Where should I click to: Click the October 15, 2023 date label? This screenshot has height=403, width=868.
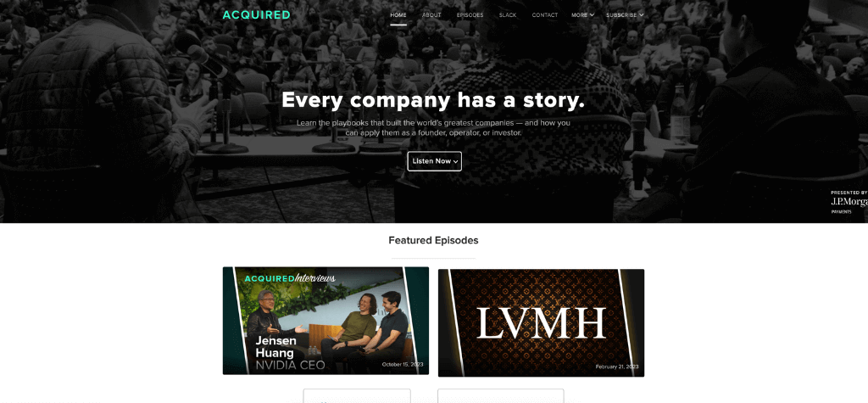click(403, 364)
